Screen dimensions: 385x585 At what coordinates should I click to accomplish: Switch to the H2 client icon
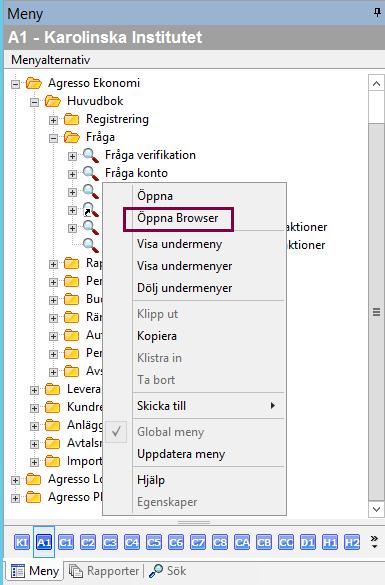click(352, 542)
